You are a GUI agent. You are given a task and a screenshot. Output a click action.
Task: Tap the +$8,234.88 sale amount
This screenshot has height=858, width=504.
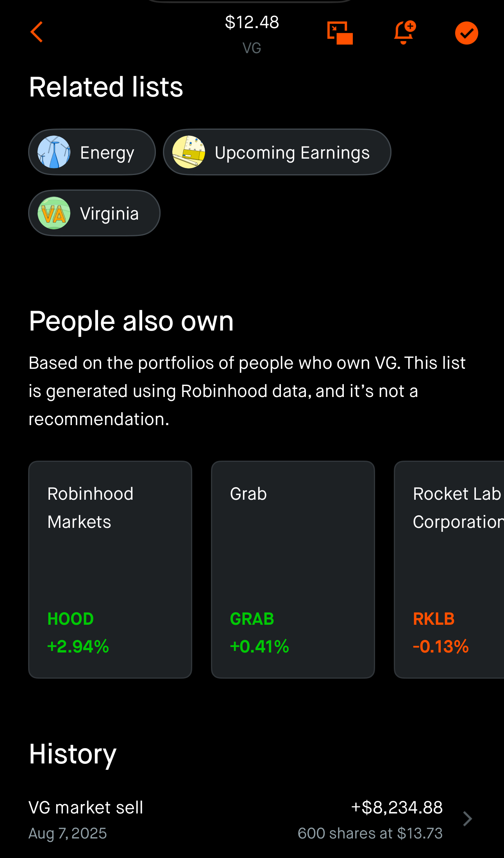[x=397, y=807]
